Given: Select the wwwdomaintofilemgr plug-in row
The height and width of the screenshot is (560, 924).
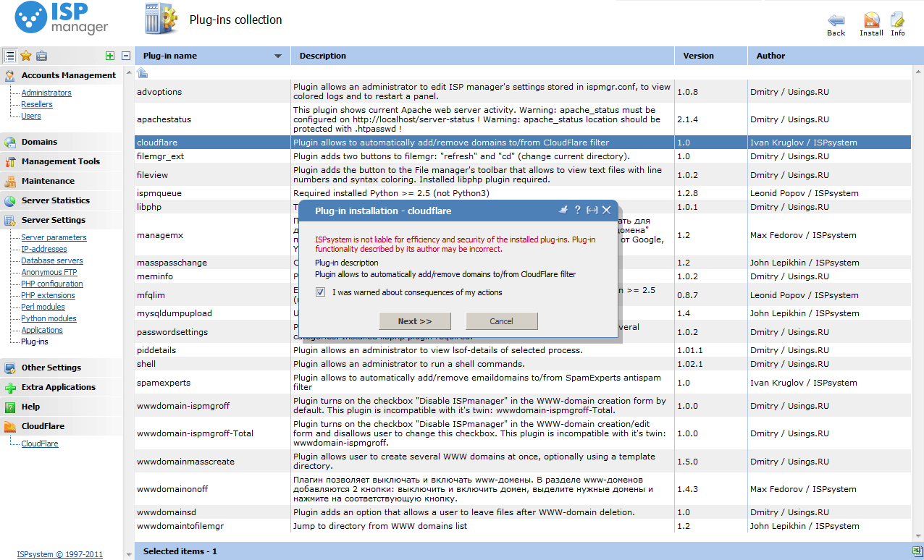Looking at the screenshot, I should (x=523, y=526).
